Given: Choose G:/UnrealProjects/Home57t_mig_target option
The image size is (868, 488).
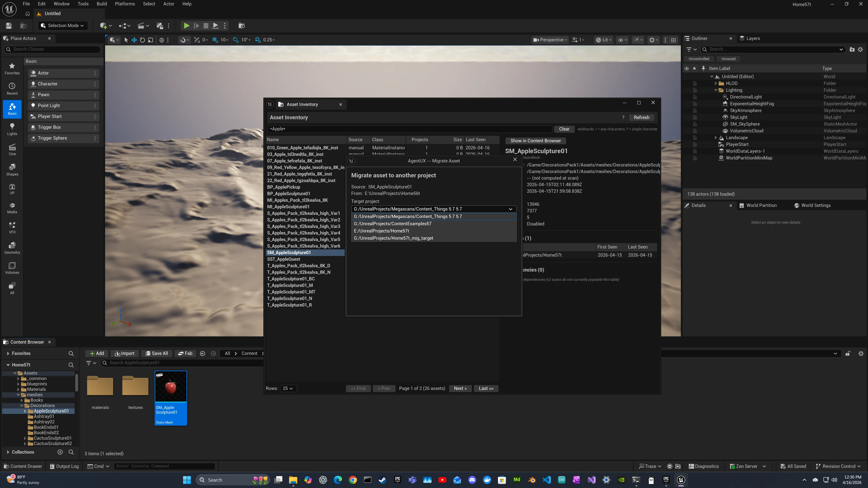Looking at the screenshot, I should tap(434, 238).
